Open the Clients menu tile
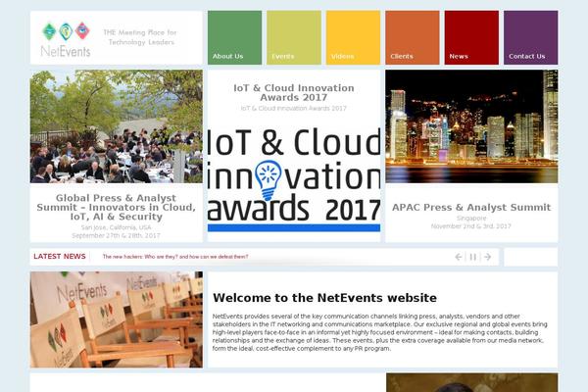 413,37
